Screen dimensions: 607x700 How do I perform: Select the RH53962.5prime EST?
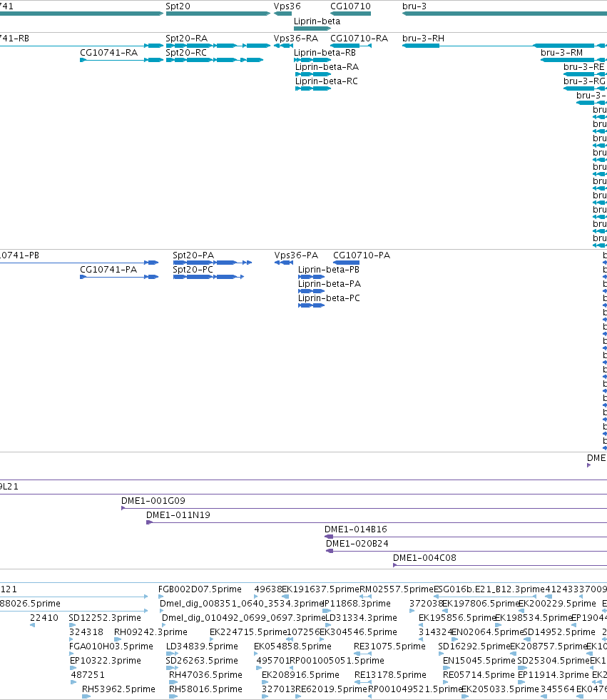point(86,696)
